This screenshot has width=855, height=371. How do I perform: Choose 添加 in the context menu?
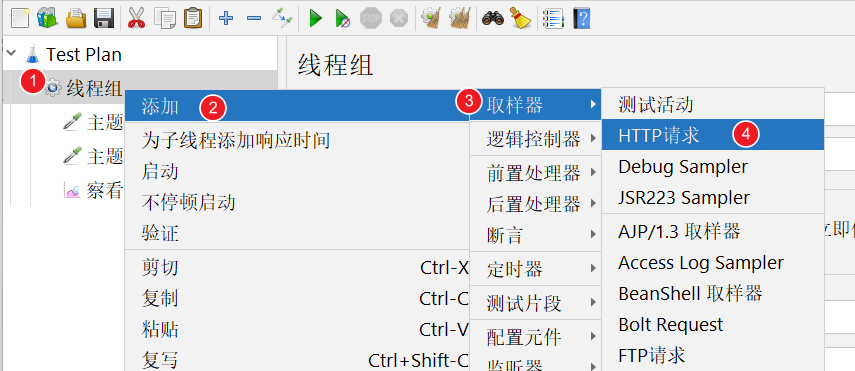tap(297, 106)
